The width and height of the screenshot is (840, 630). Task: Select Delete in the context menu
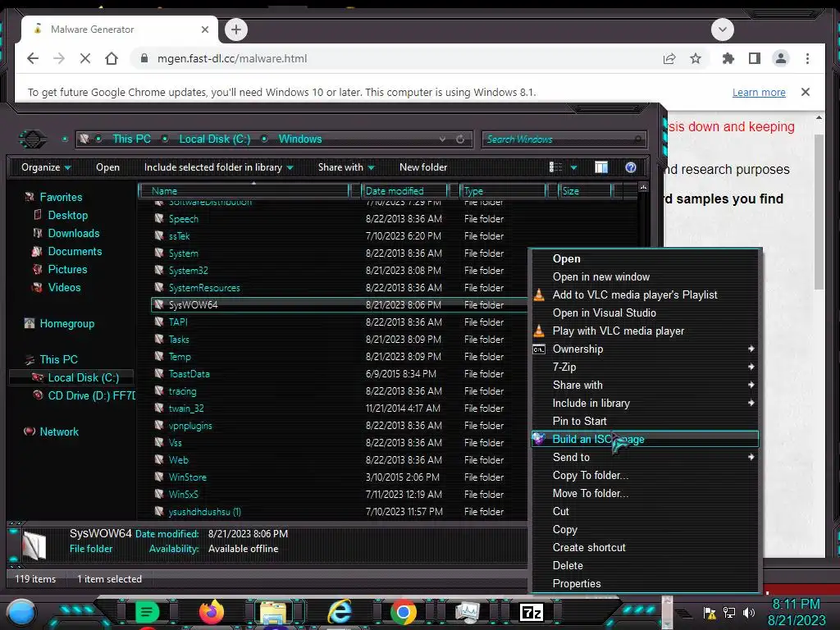point(646,565)
